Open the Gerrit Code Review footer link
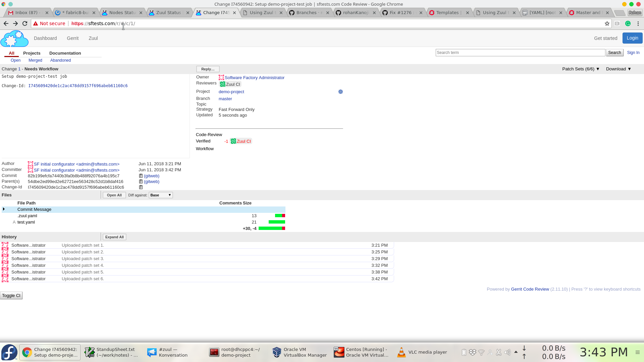This screenshot has width=644, height=362. pos(530,289)
